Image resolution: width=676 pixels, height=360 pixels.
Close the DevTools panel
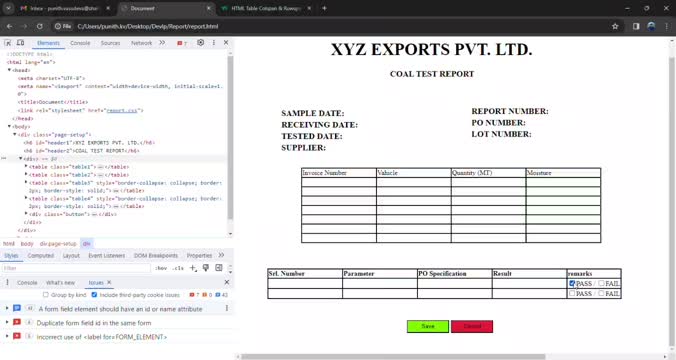tap(226, 43)
